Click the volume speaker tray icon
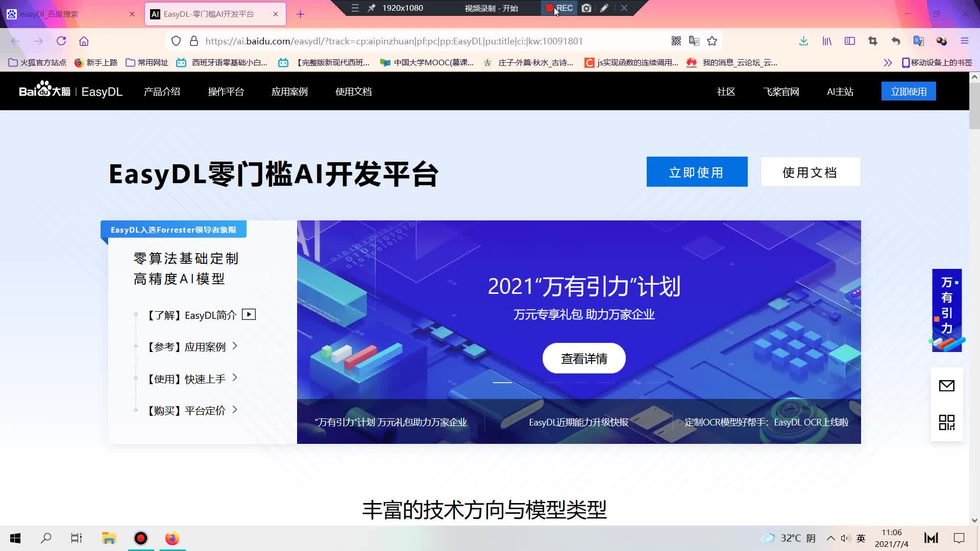The height and width of the screenshot is (551, 980). 845,538
